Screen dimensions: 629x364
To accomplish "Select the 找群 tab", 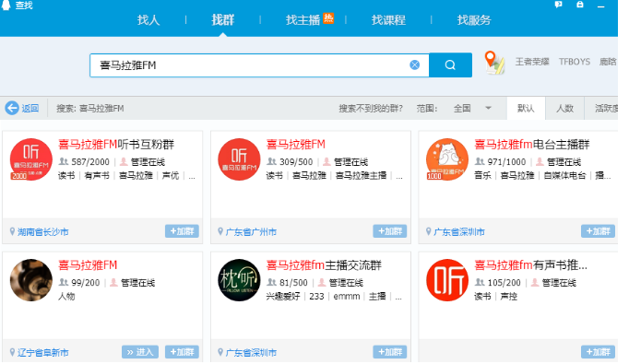I will tap(223, 20).
